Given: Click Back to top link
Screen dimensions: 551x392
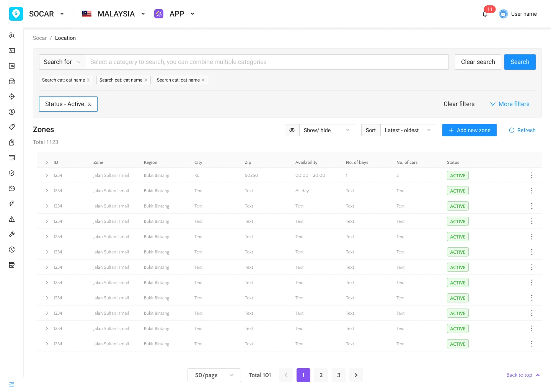Looking at the screenshot, I should pyautogui.click(x=523, y=375).
